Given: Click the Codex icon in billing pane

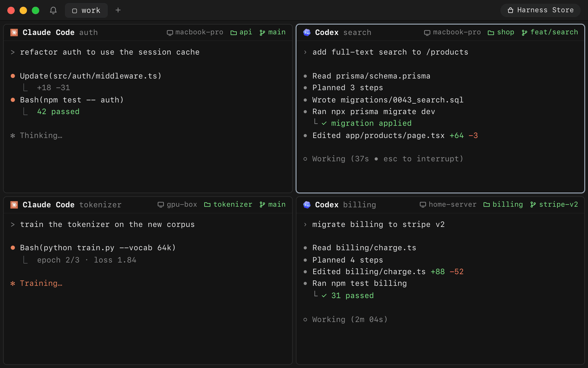Looking at the screenshot, I should tap(307, 205).
